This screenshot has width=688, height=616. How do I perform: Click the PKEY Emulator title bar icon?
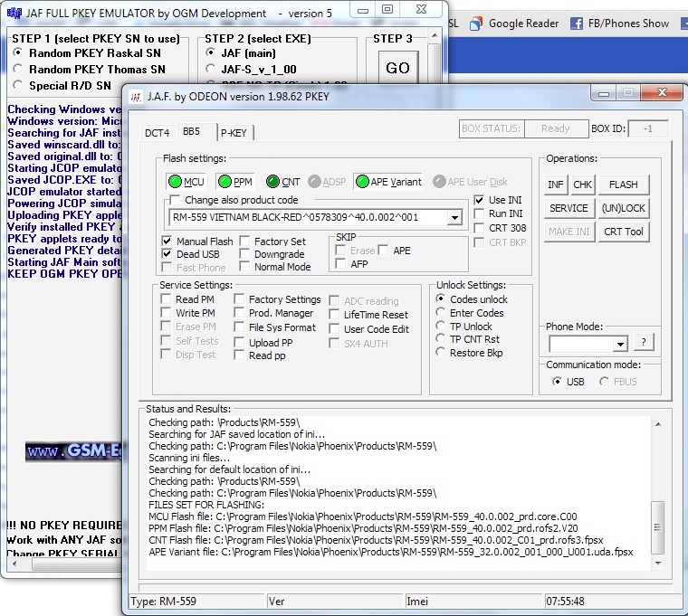point(14,14)
